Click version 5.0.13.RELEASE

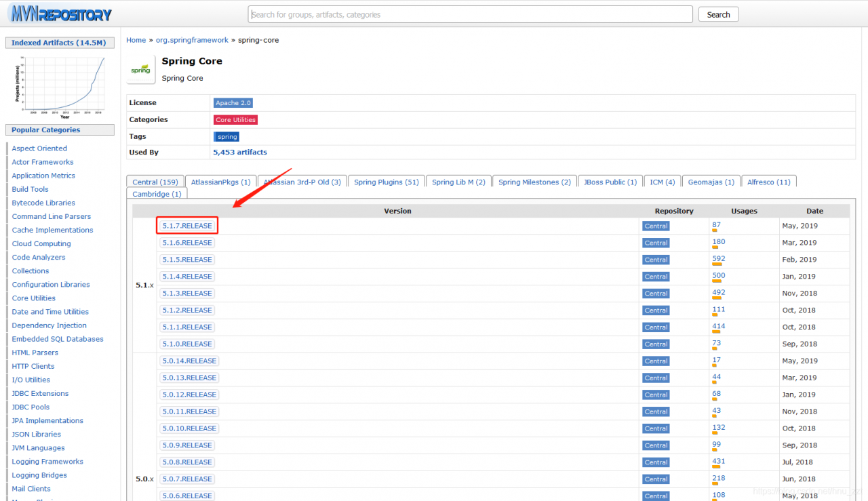click(x=189, y=378)
